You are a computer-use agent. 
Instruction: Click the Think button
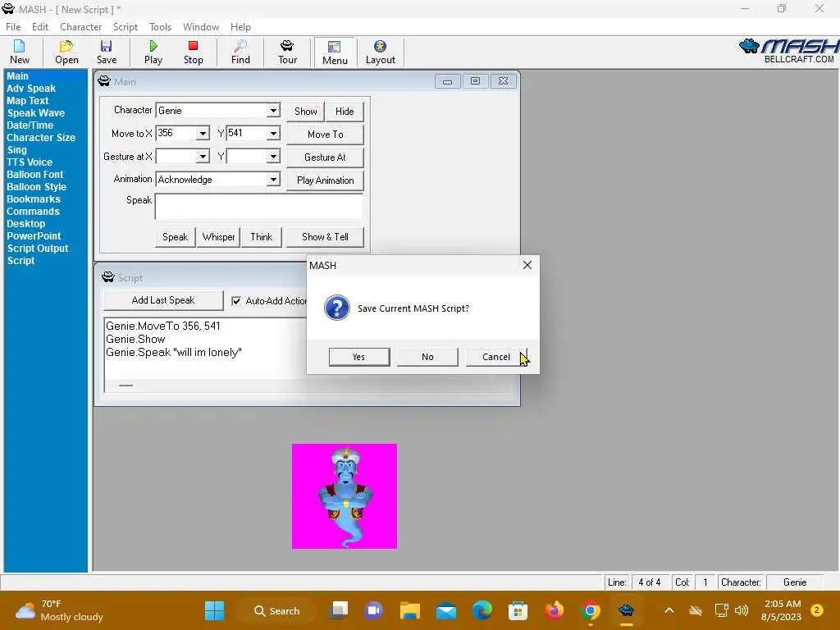pyautogui.click(x=262, y=237)
